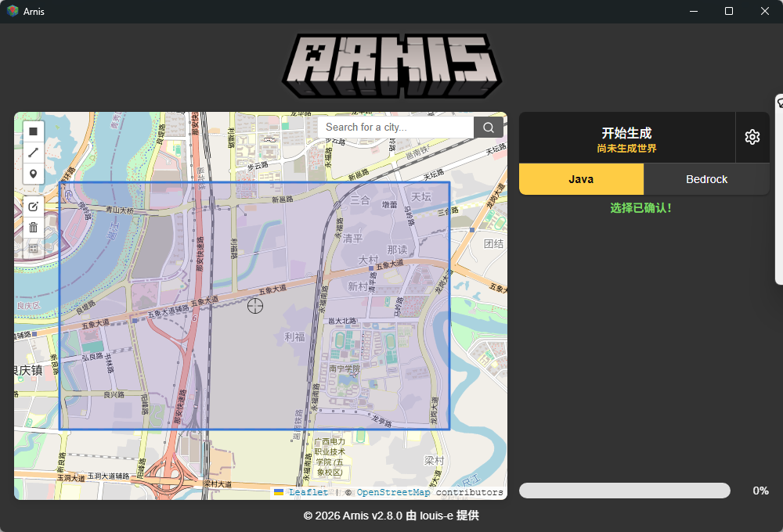Maximize the Arnis window

[x=728, y=11]
